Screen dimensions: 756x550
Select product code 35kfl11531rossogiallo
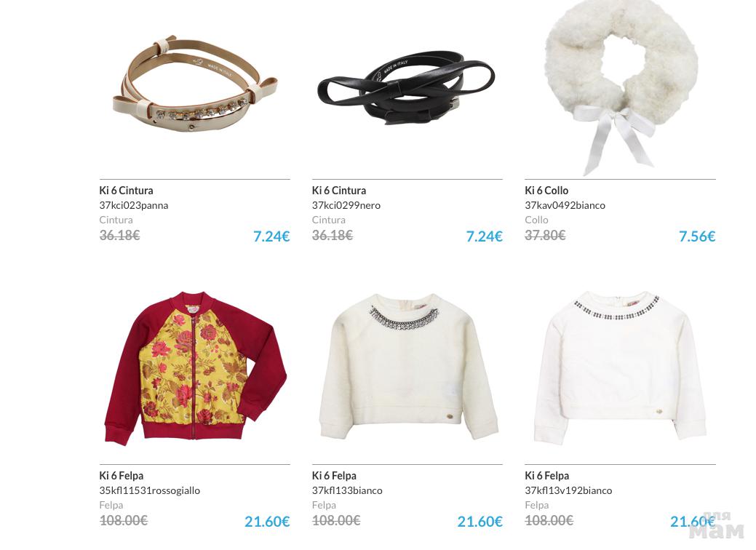coord(149,491)
